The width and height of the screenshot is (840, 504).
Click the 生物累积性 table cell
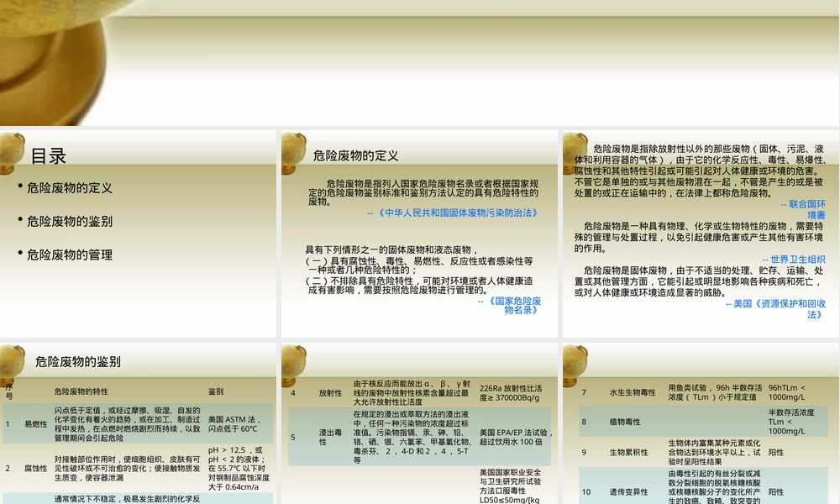click(x=629, y=453)
